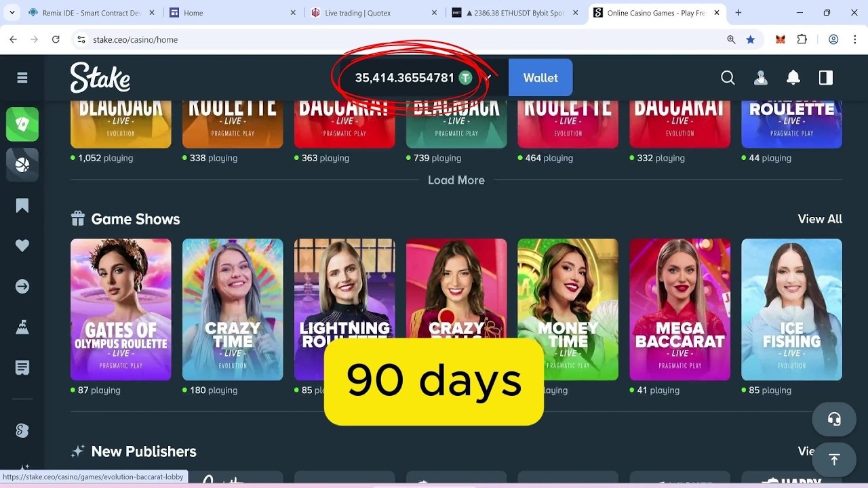Select the green Casino cards icon
Screen dimensions: 868x488
coord(22,124)
